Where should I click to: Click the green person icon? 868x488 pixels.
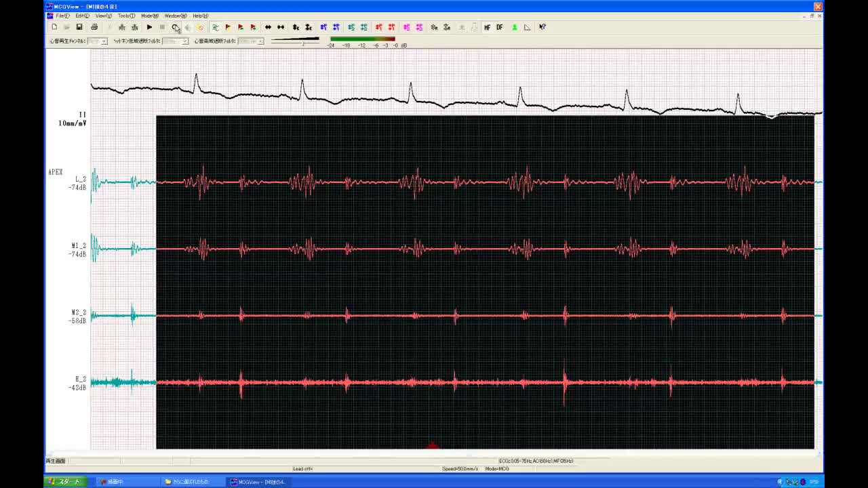click(x=514, y=27)
